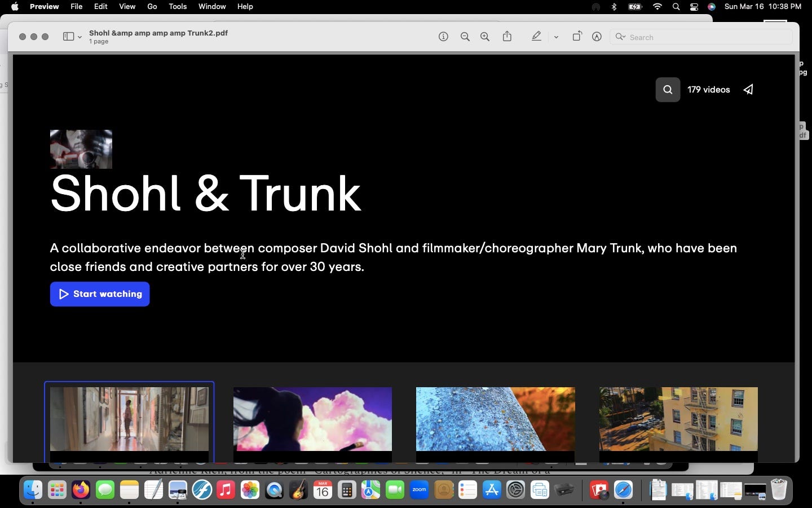Viewport: 812px width, 508px height.
Task: Open the Apple menu
Action: 15,7
